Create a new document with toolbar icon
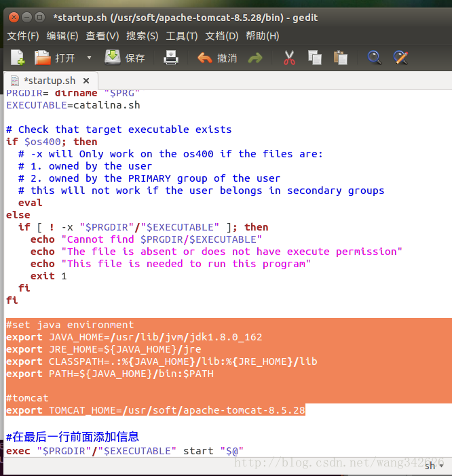This screenshot has height=476, width=452. 18,58
